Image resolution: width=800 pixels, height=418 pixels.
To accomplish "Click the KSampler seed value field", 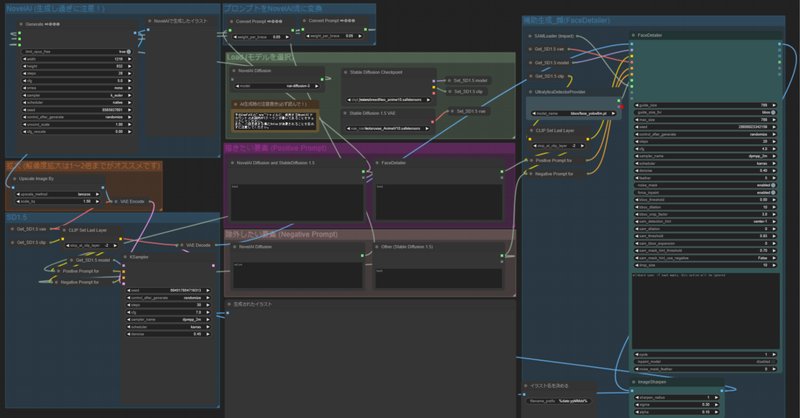I will click(x=168, y=290).
